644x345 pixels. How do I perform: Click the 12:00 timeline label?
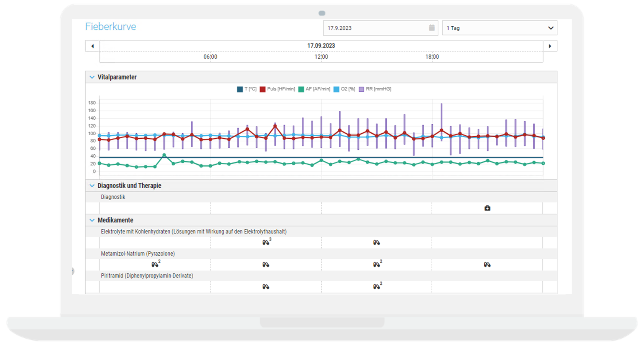(321, 57)
